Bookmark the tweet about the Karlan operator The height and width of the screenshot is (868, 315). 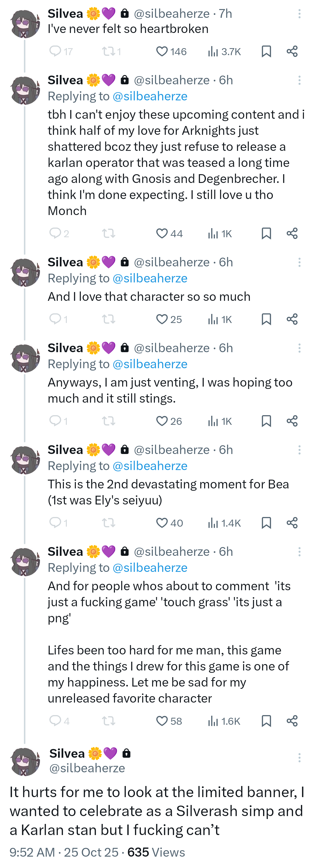click(x=266, y=233)
